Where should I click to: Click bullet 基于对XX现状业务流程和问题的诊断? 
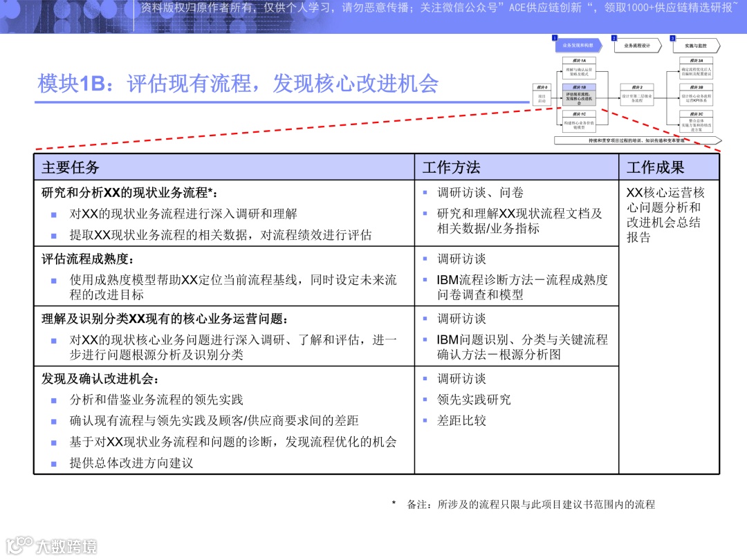tap(233, 442)
